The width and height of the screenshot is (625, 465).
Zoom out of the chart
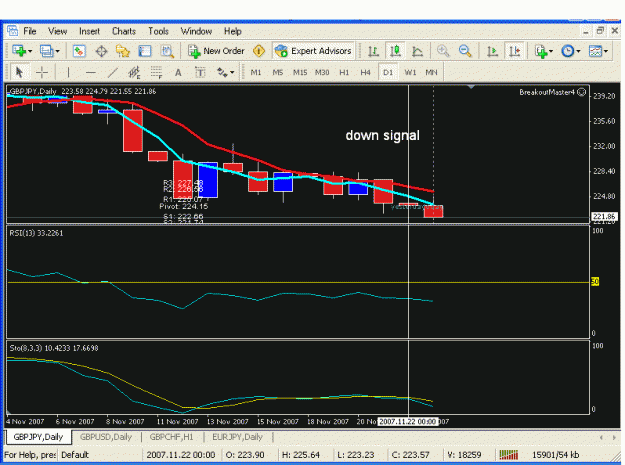point(465,51)
